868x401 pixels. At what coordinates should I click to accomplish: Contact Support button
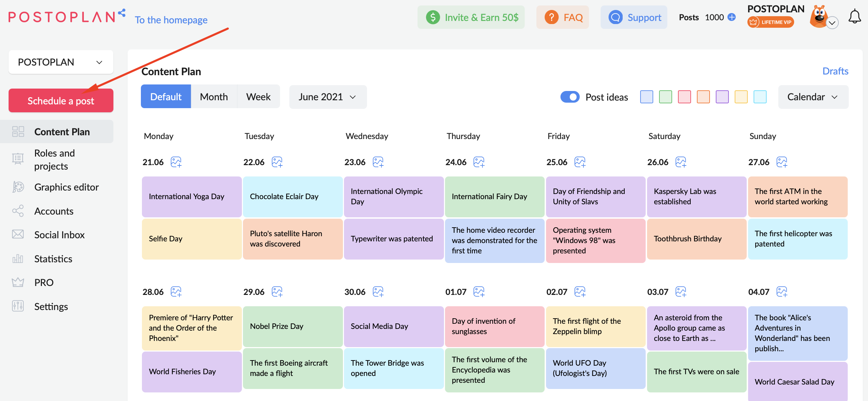click(x=634, y=17)
